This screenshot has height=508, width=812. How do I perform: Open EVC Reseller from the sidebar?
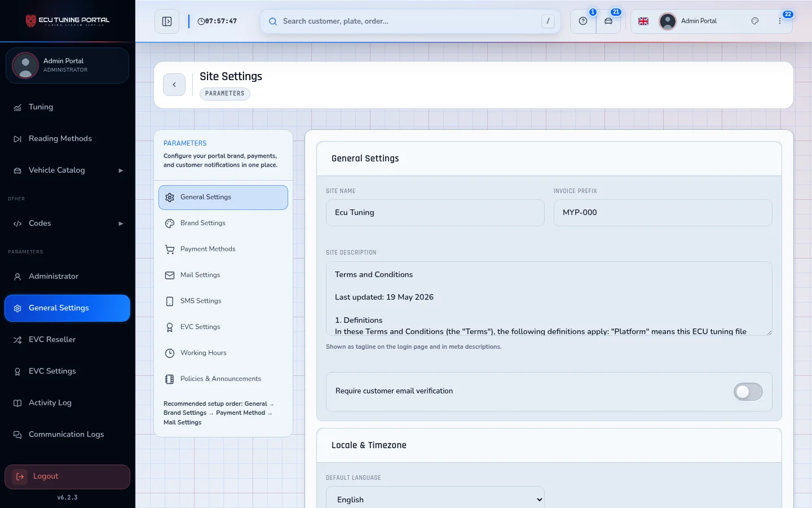pyautogui.click(x=68, y=340)
